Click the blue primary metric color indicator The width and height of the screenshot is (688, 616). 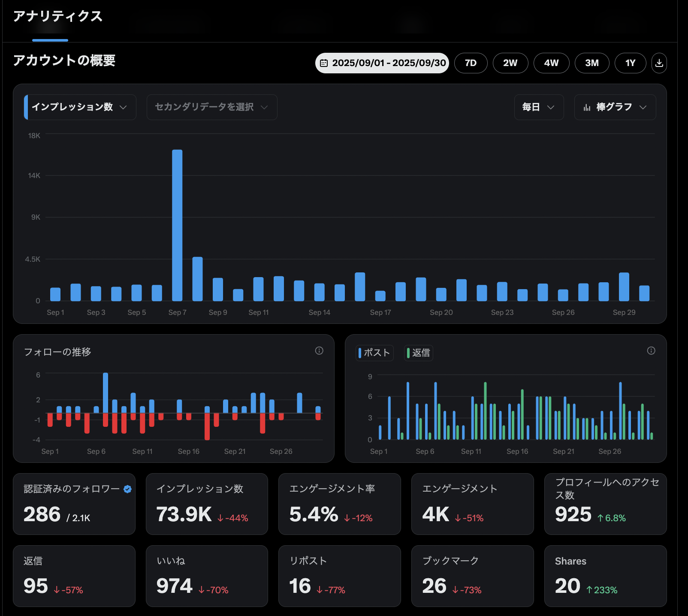(26, 107)
